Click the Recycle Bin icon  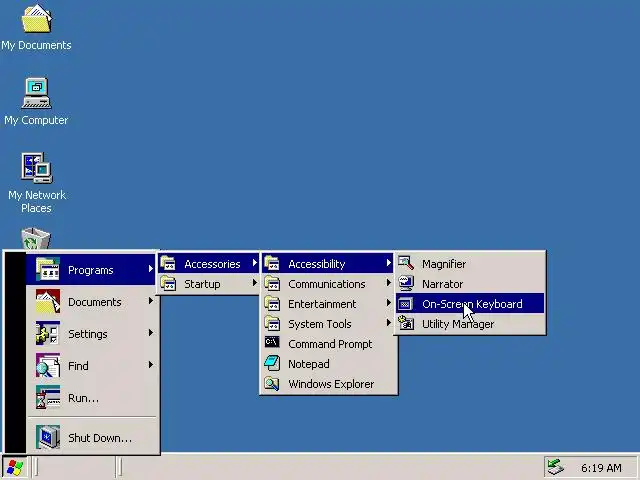(x=36, y=239)
